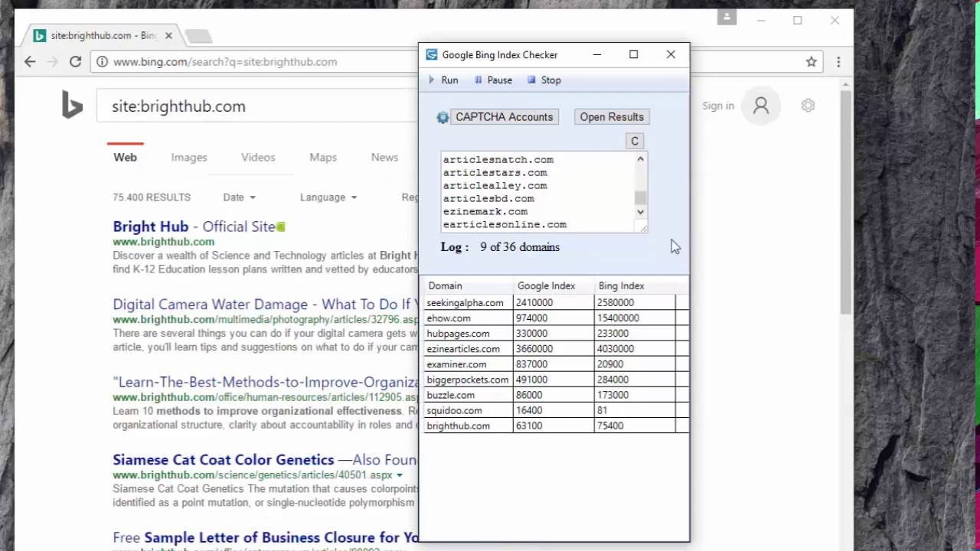Expand the Date filter dropdown
The height and width of the screenshot is (551, 980).
click(x=239, y=197)
